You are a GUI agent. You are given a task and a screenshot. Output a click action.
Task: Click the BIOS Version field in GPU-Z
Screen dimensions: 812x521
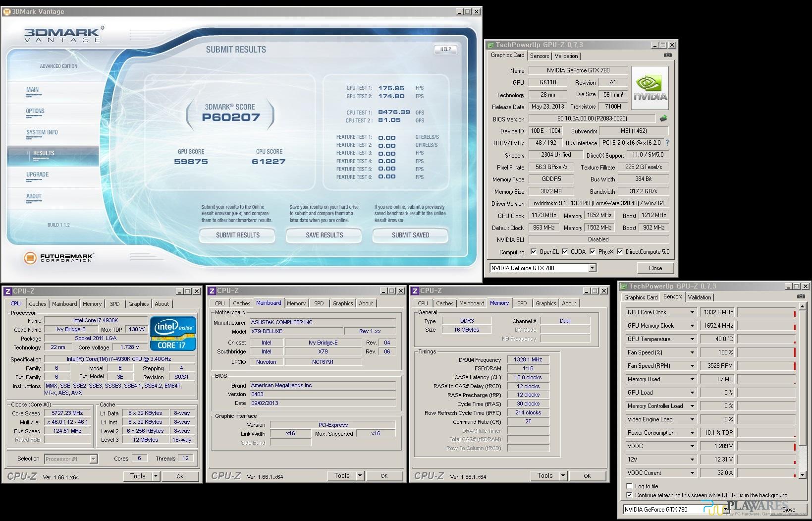[592, 118]
